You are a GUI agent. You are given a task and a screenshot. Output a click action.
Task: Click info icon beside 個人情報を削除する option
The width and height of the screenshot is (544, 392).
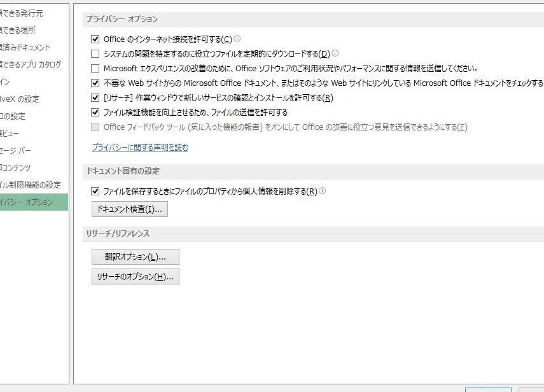click(x=322, y=191)
